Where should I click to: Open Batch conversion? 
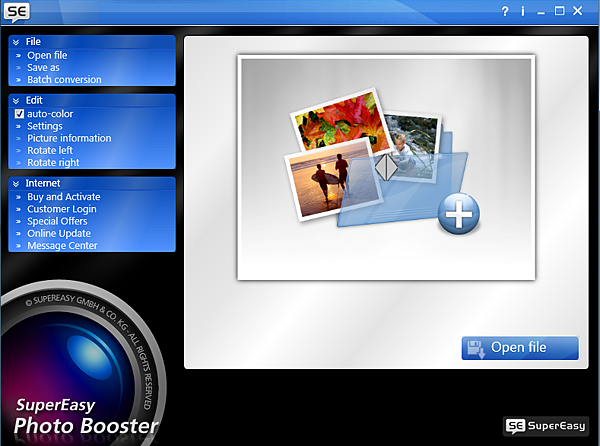click(64, 80)
